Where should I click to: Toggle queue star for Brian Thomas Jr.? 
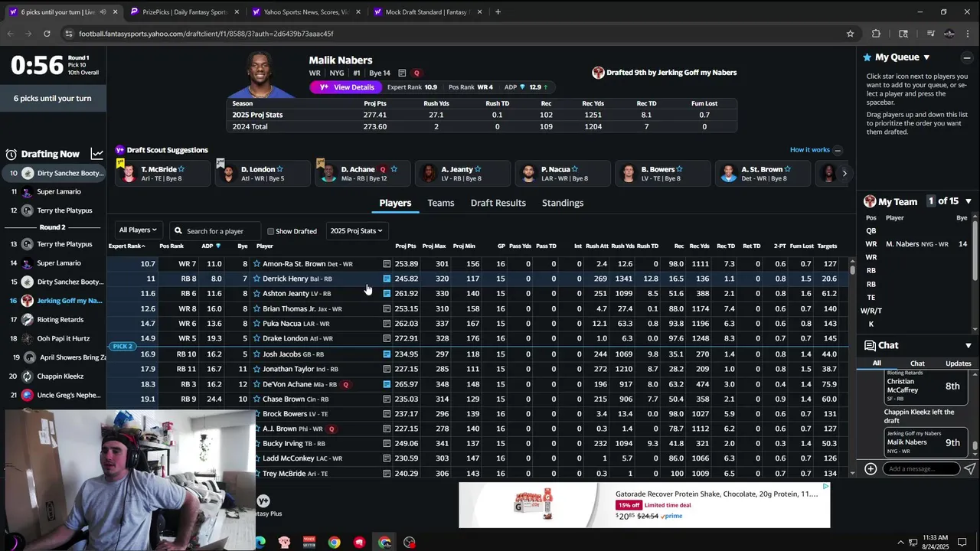(x=256, y=309)
